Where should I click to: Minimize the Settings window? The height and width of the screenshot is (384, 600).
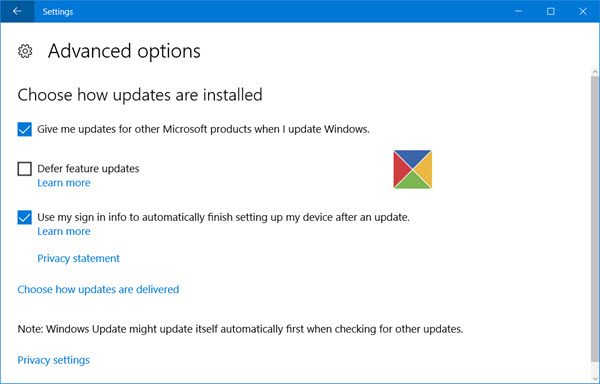pyautogui.click(x=518, y=11)
